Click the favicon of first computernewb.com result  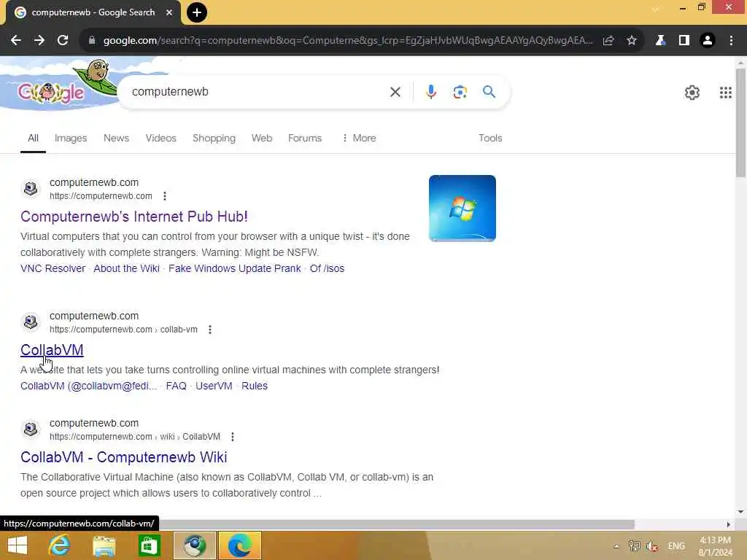tap(31, 189)
